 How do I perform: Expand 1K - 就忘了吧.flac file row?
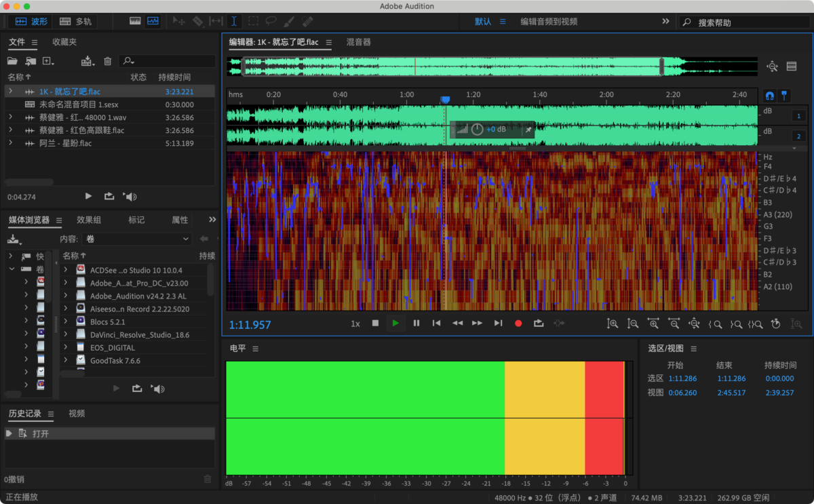click(x=10, y=92)
